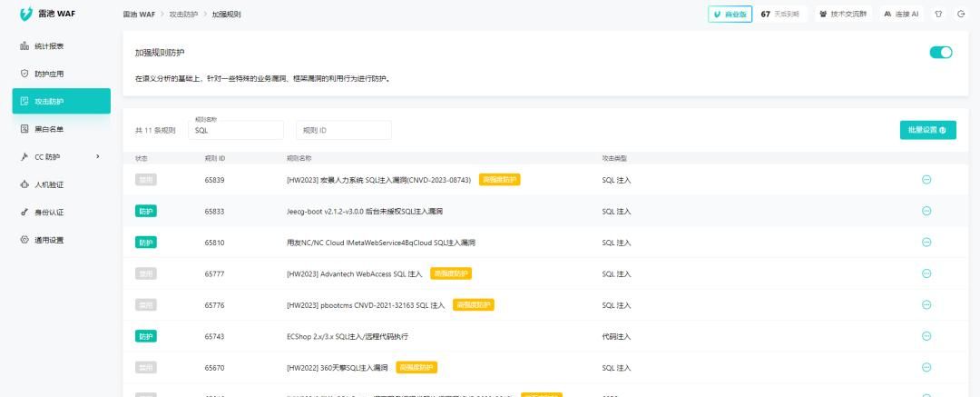Click the 攻击防护 breadcrumb link
The height and width of the screenshot is (397, 980).
(182, 14)
